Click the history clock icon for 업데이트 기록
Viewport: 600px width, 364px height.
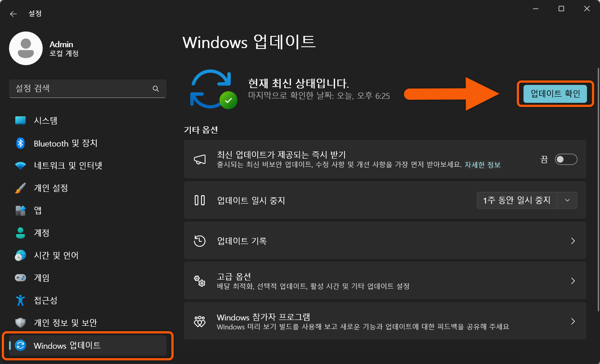(x=200, y=241)
